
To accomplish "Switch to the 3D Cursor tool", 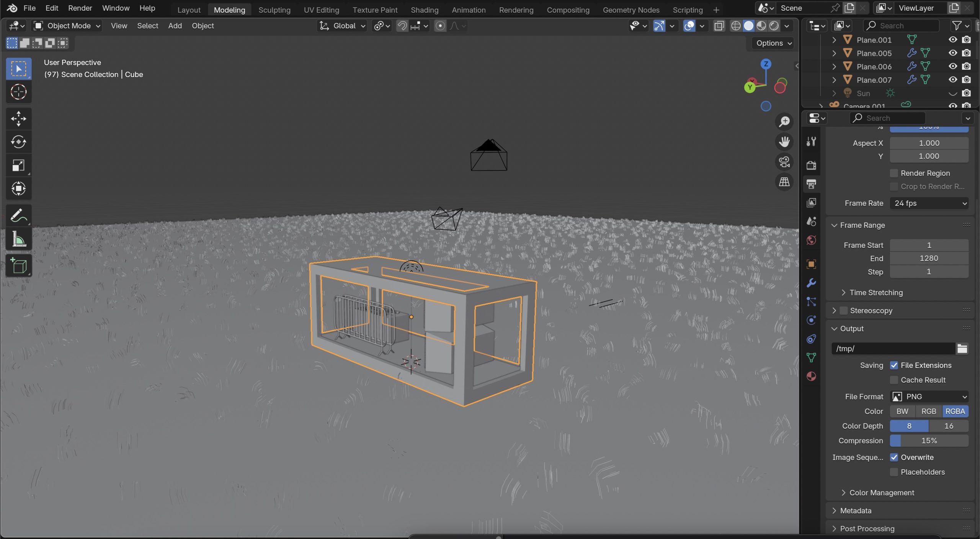I will (x=18, y=92).
